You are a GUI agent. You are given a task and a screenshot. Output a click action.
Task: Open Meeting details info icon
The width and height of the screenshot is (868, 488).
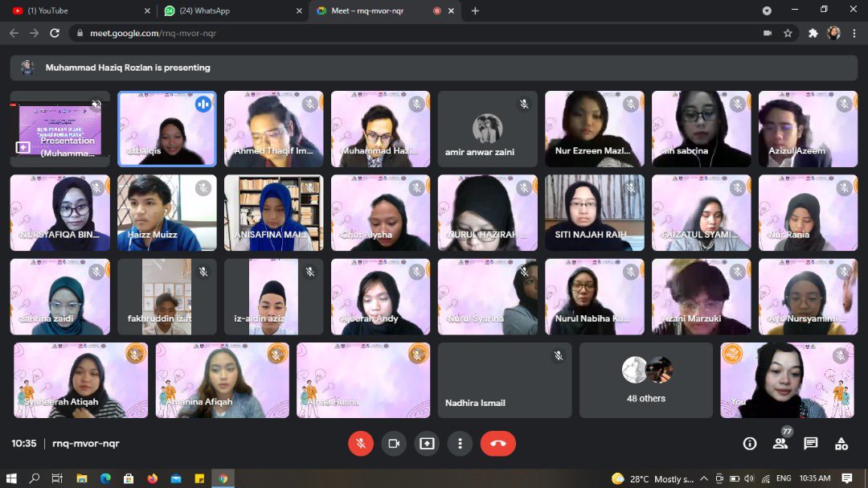point(750,443)
